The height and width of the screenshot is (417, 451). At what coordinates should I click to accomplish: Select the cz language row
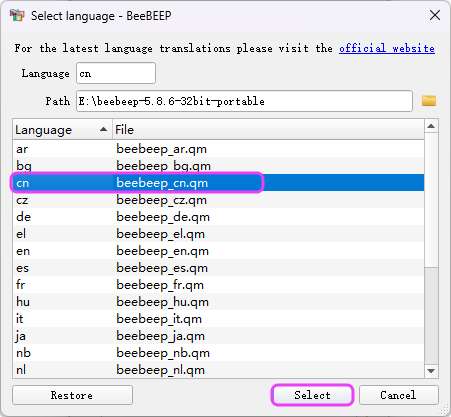(x=219, y=200)
